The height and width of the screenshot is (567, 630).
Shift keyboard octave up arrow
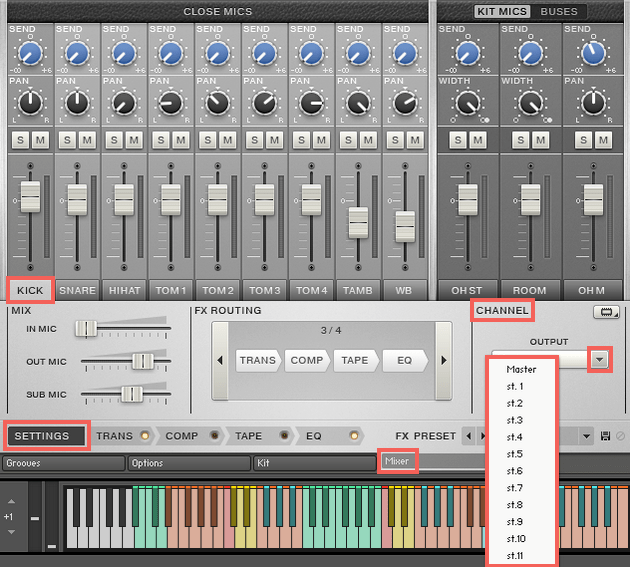[x=11, y=501]
